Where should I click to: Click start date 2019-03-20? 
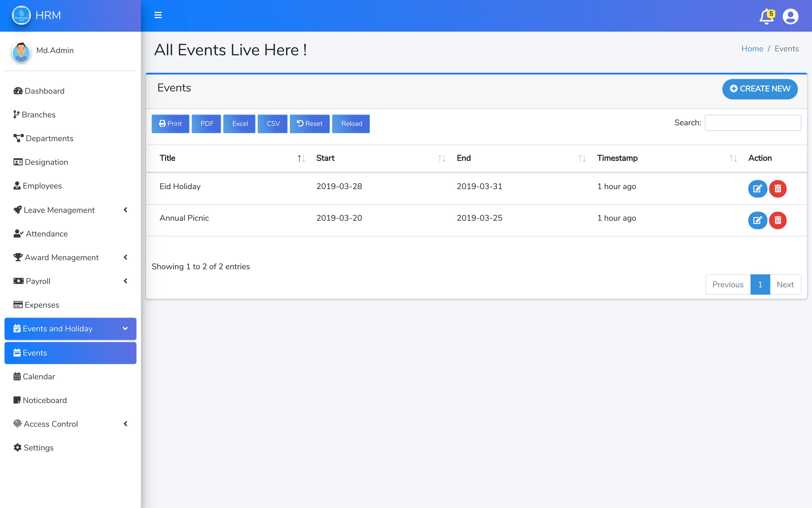coord(339,218)
